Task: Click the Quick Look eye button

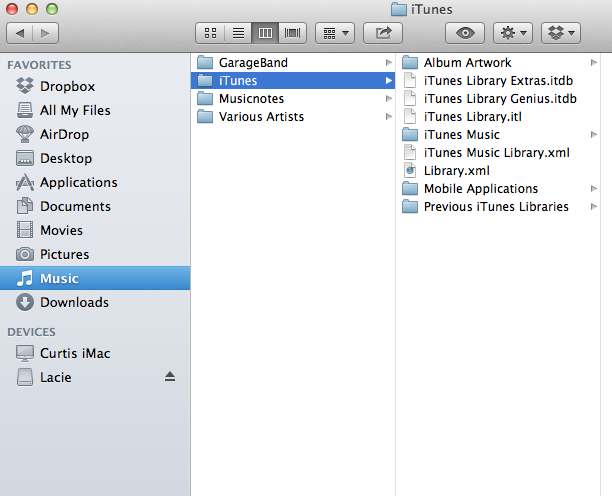Action: click(465, 33)
